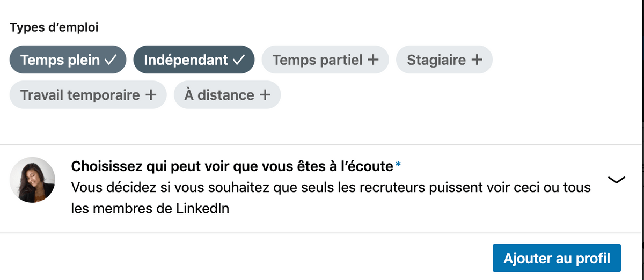The width and height of the screenshot is (644, 280).
Task: Open the Choisissez qui peut voir heading
Action: click(232, 167)
